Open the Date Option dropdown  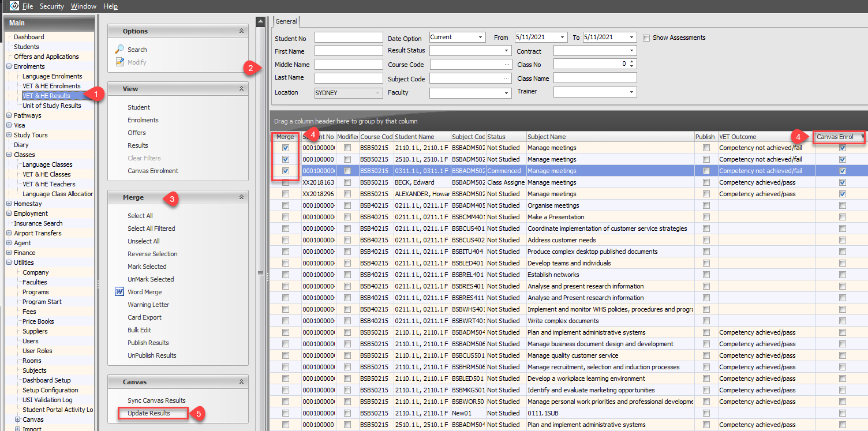click(480, 38)
